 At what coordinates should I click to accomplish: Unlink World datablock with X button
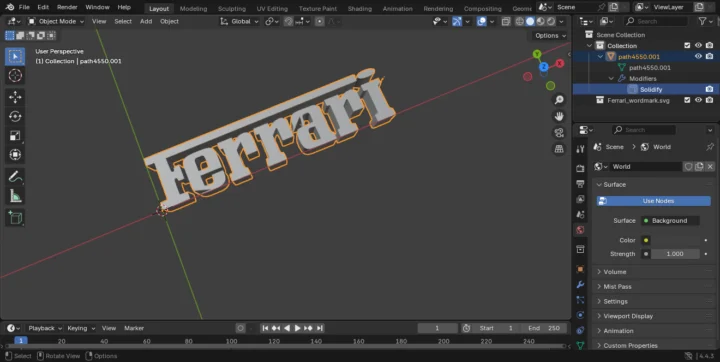click(710, 167)
